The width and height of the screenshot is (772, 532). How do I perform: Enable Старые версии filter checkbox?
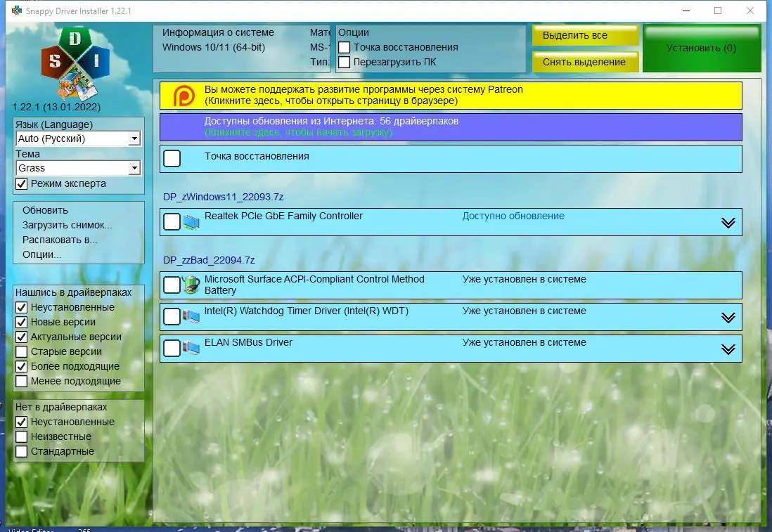(x=22, y=351)
